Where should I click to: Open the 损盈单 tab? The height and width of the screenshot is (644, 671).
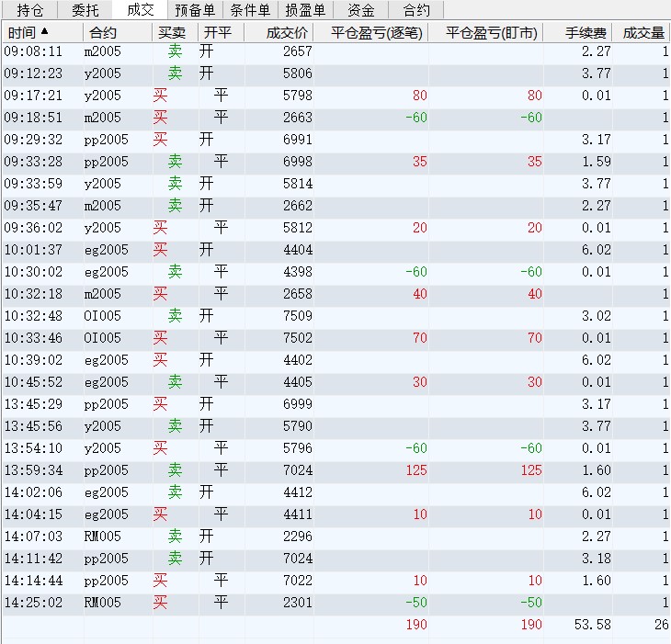click(305, 10)
